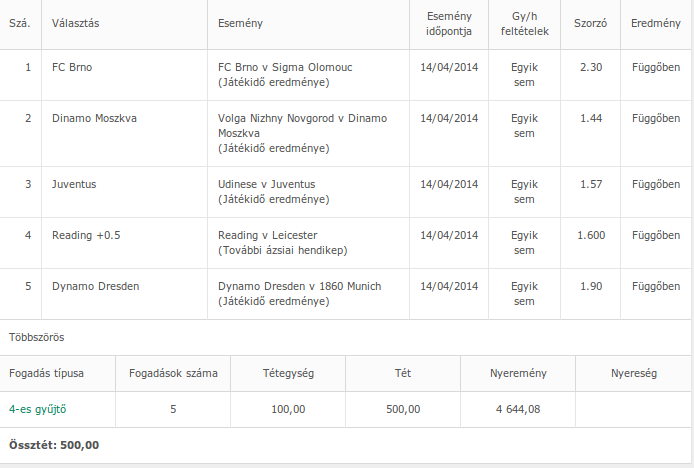This screenshot has width=694, height=468.
Task: Select the Dinamo Moszkva selection cell
Action: [94, 118]
